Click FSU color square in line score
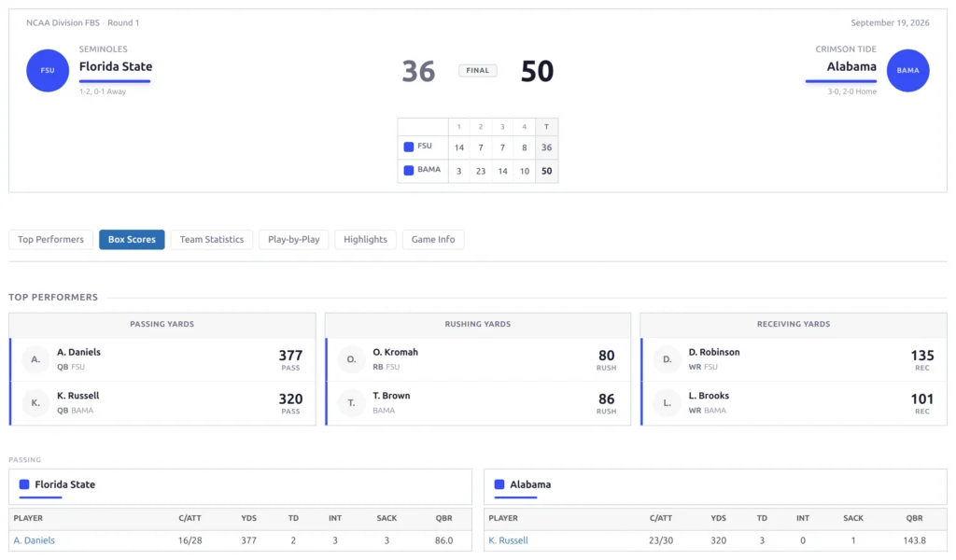 click(x=409, y=147)
